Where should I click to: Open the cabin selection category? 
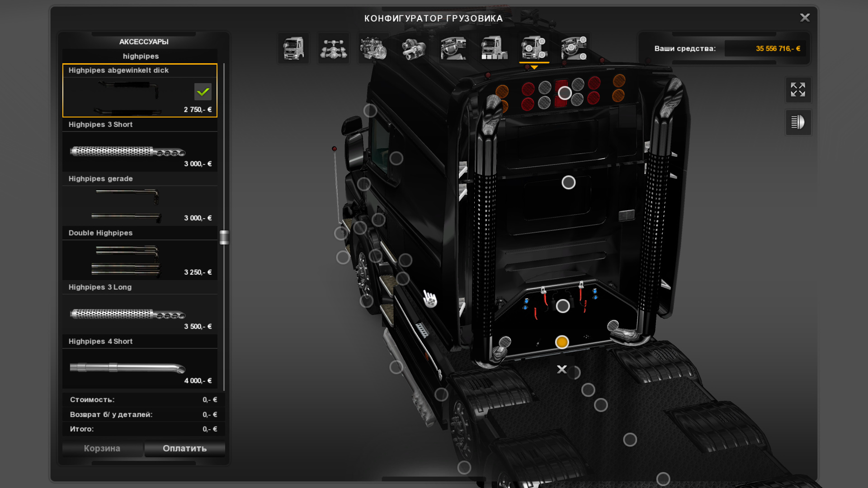pos(293,48)
